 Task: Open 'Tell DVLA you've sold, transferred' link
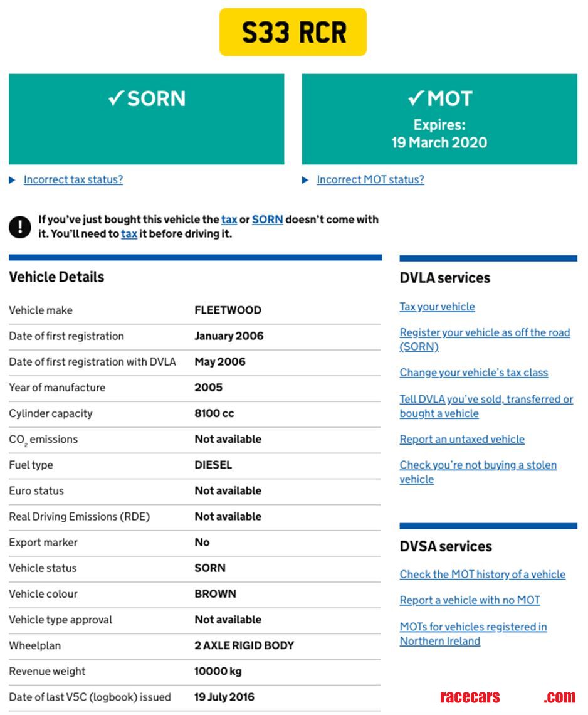pyautogui.click(x=486, y=400)
